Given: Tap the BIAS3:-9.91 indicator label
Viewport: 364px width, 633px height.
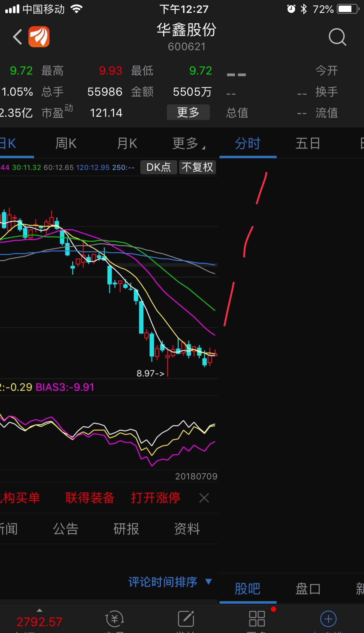Looking at the screenshot, I should 65,387.
